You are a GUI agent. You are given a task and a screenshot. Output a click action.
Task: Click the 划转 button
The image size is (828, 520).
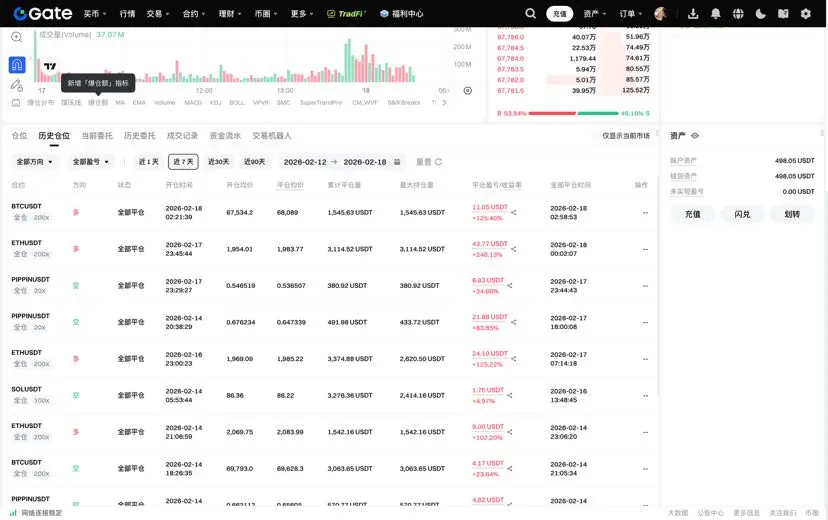792,214
